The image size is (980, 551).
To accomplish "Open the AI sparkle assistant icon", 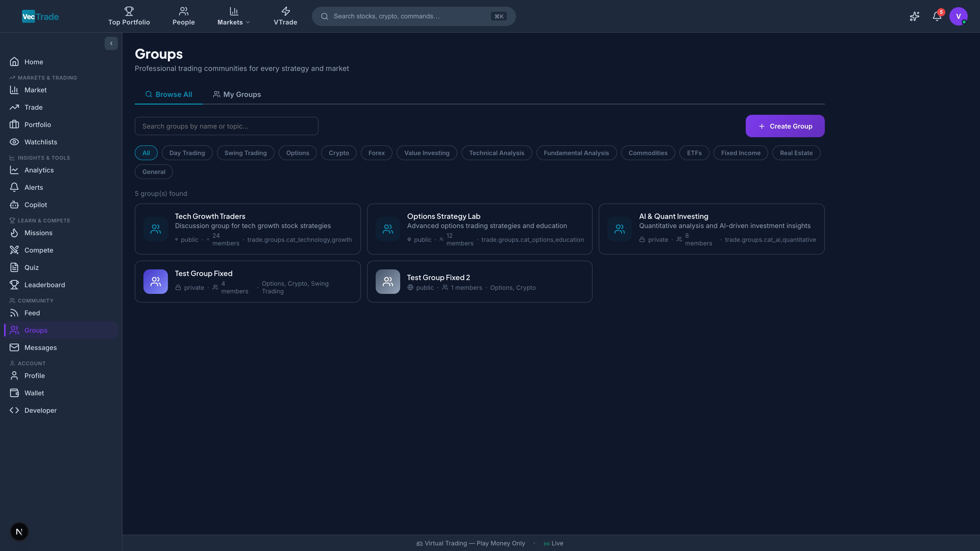I will tap(915, 16).
